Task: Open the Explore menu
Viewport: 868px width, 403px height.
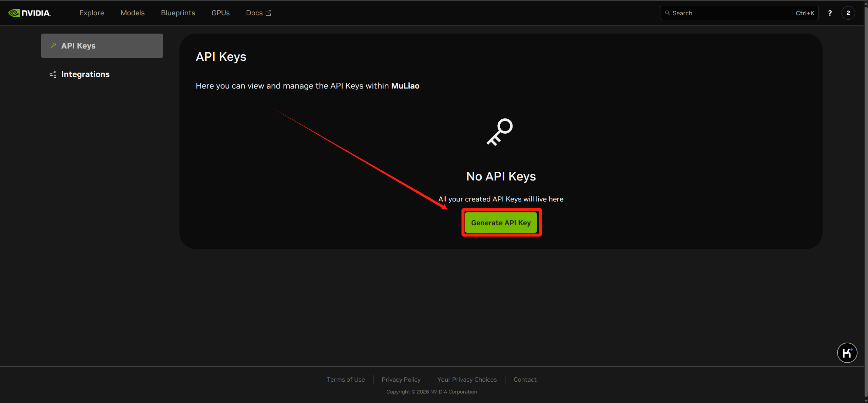Action: click(x=92, y=13)
